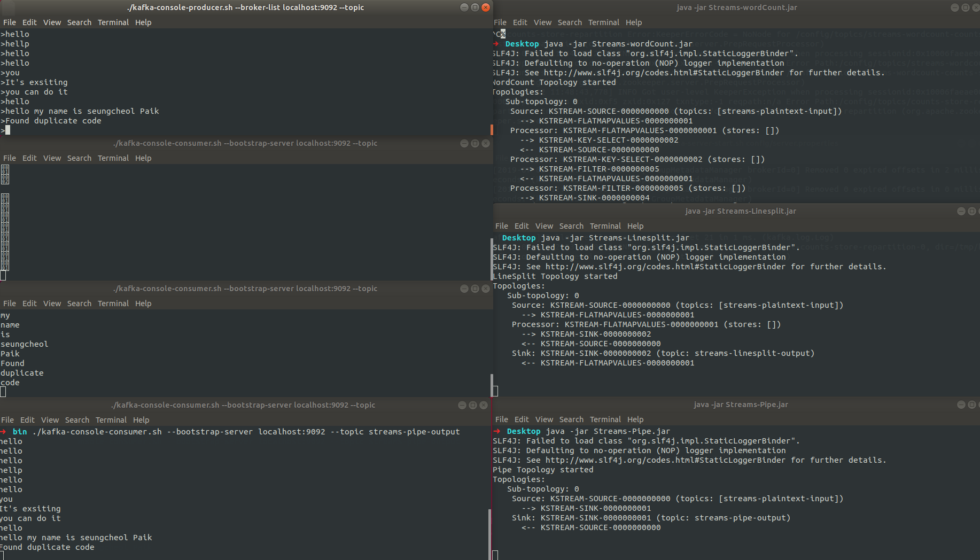980x560 pixels.
Task: Click the kafka-console-producer.sh window title bar
Action: click(246, 7)
